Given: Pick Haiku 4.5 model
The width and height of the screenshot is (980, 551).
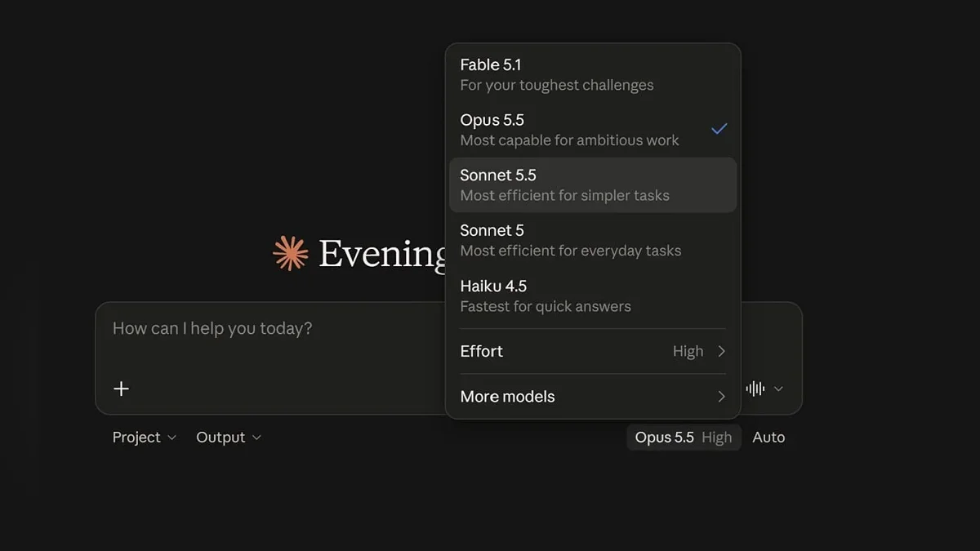Looking at the screenshot, I should (x=593, y=295).
